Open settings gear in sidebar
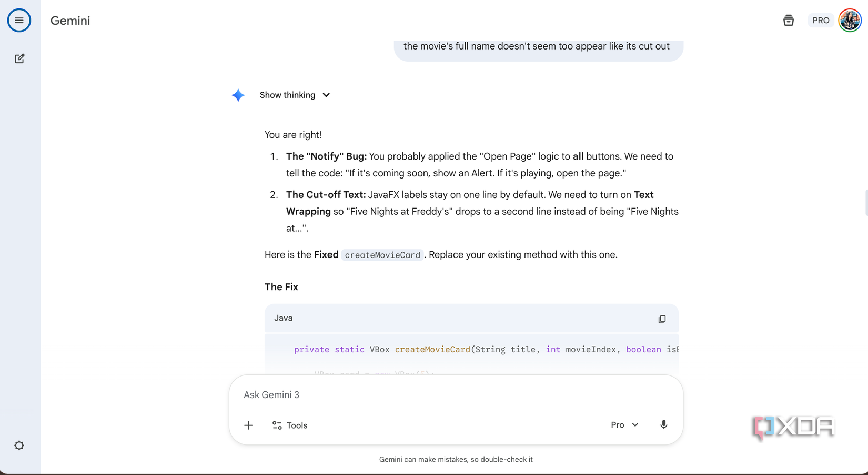This screenshot has width=868, height=475. point(19,446)
